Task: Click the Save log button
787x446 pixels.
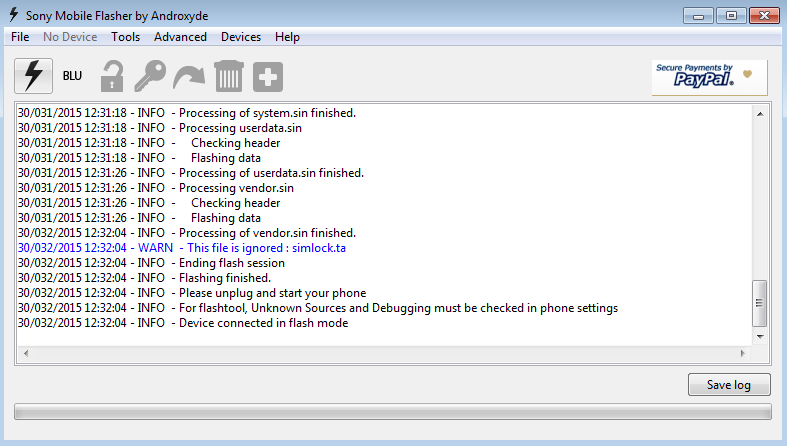Action: (729, 385)
